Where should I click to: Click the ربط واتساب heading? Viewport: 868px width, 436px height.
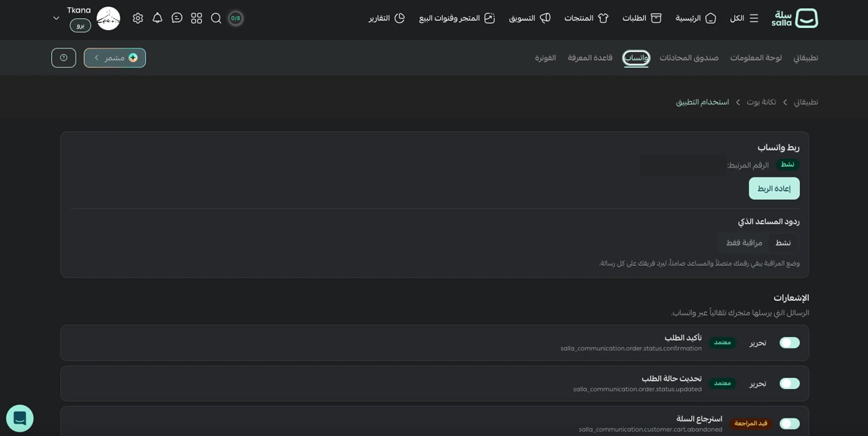(778, 147)
